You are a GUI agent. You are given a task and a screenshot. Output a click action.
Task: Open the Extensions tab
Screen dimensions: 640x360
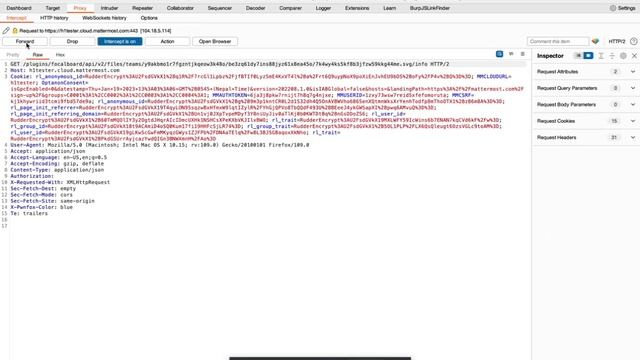357,8
